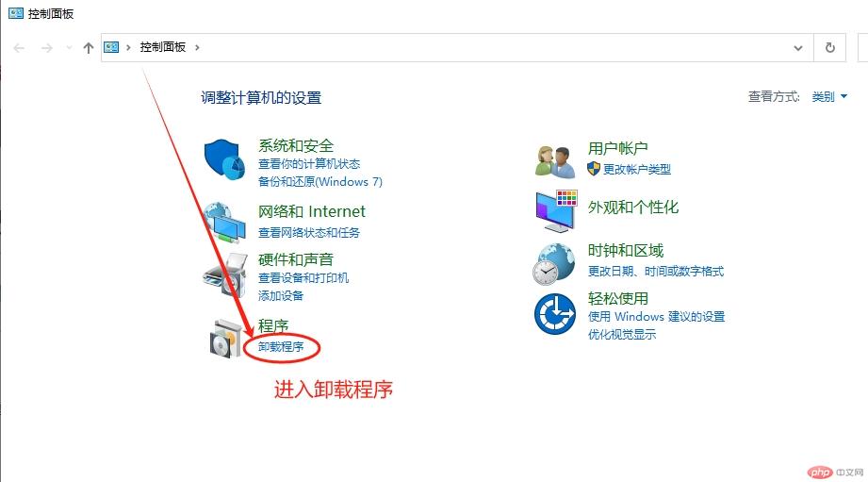Go up one level with up arrow

click(88, 48)
